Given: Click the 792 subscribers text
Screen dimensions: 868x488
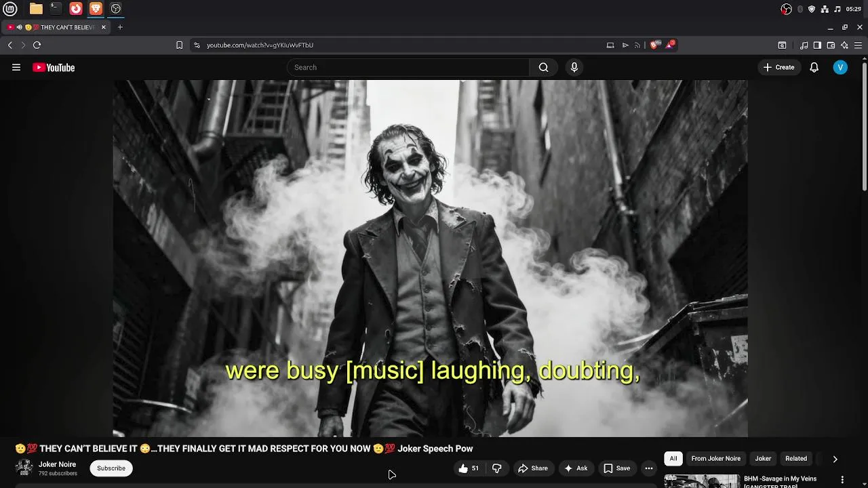Looking at the screenshot, I should tap(58, 473).
